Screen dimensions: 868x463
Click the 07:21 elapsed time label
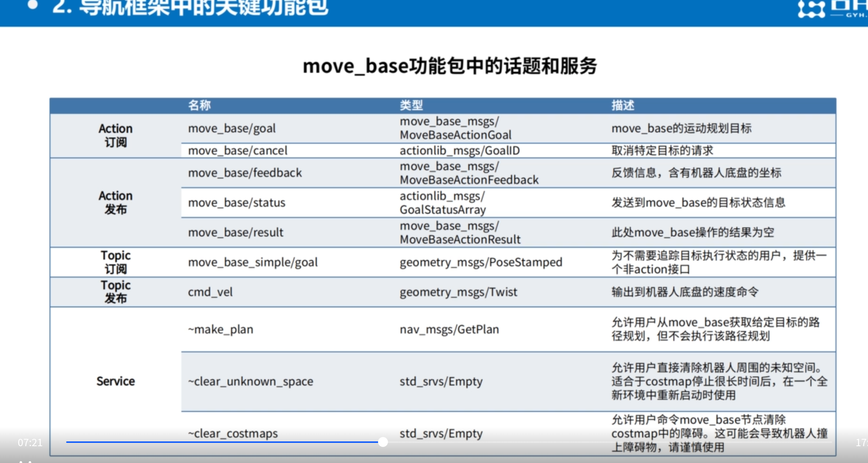pyautogui.click(x=30, y=443)
